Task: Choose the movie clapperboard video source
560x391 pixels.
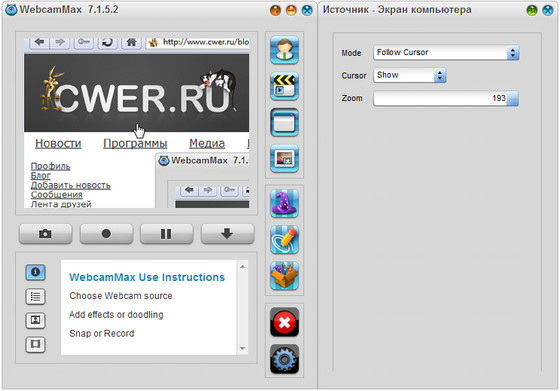Action: (x=284, y=86)
